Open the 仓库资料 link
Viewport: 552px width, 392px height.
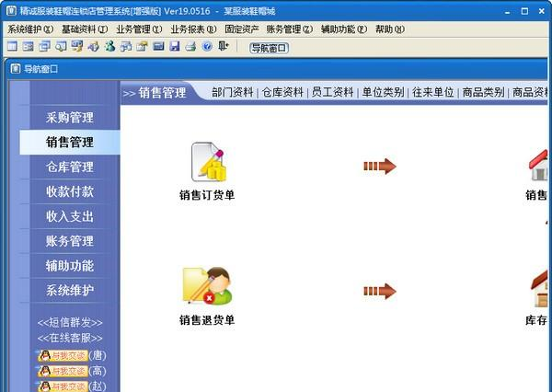282,92
